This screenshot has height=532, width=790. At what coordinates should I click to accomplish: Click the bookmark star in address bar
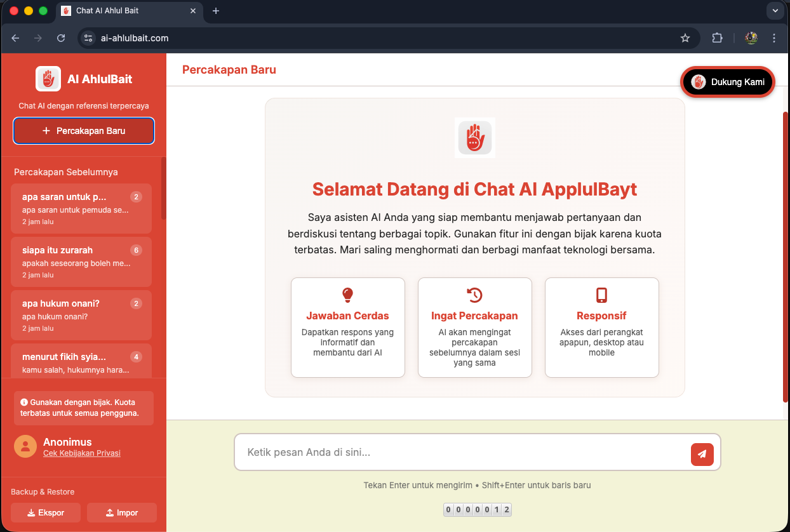click(x=686, y=38)
